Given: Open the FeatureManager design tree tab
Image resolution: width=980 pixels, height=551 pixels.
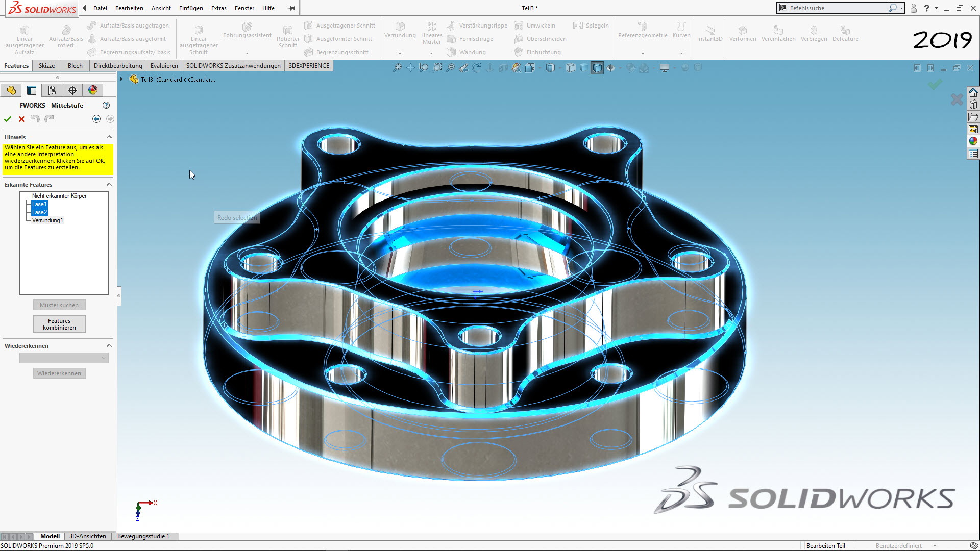Looking at the screenshot, I should (x=11, y=90).
